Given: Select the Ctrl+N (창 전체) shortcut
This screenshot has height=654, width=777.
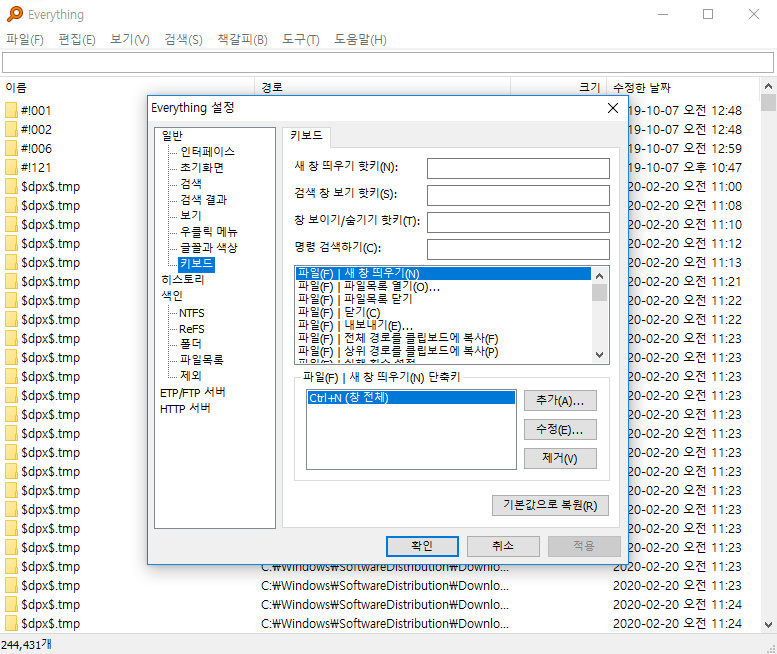Looking at the screenshot, I should pos(411,397).
